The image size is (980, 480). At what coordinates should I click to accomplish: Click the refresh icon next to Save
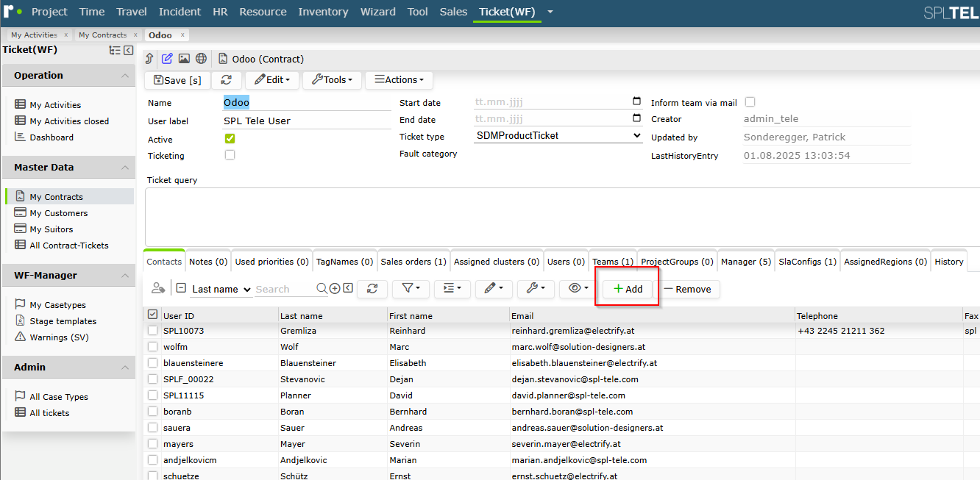point(226,79)
